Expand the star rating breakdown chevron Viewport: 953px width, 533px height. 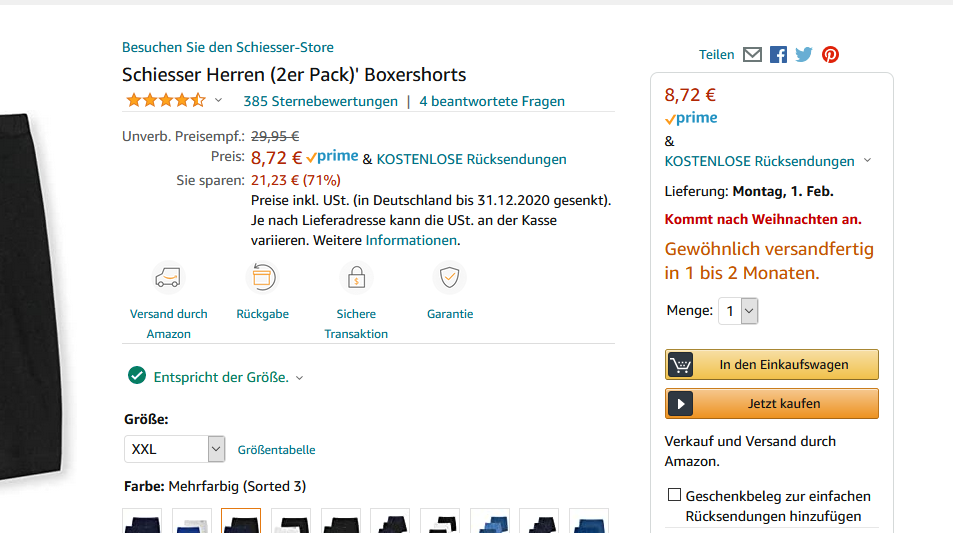(x=218, y=101)
